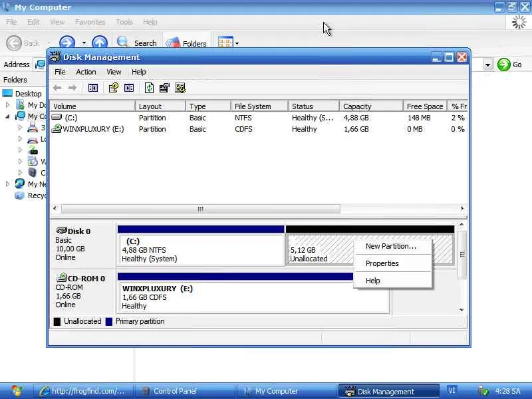Viewport: 532px width, 399px height.
Task: Open View menu in Disk Management
Action: (x=114, y=72)
